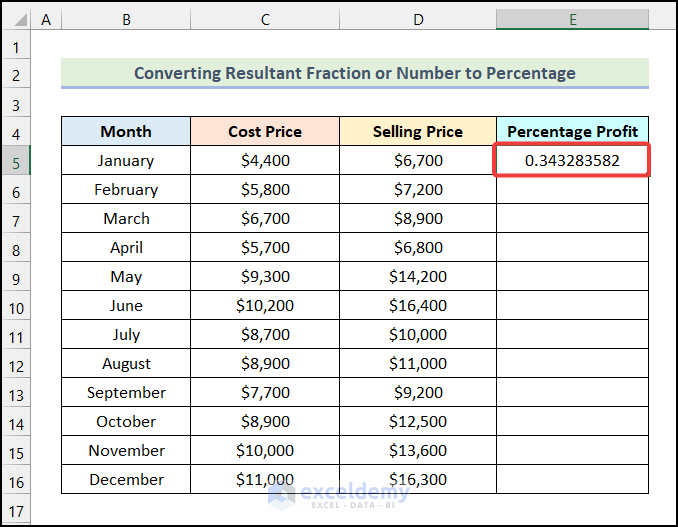Select cell E5 showing 0.343283582
678x527 pixels.
[572, 160]
